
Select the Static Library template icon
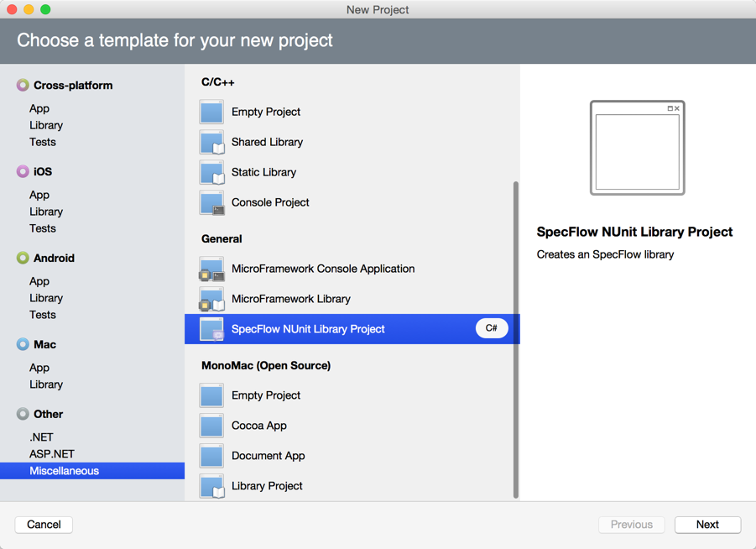coord(211,172)
